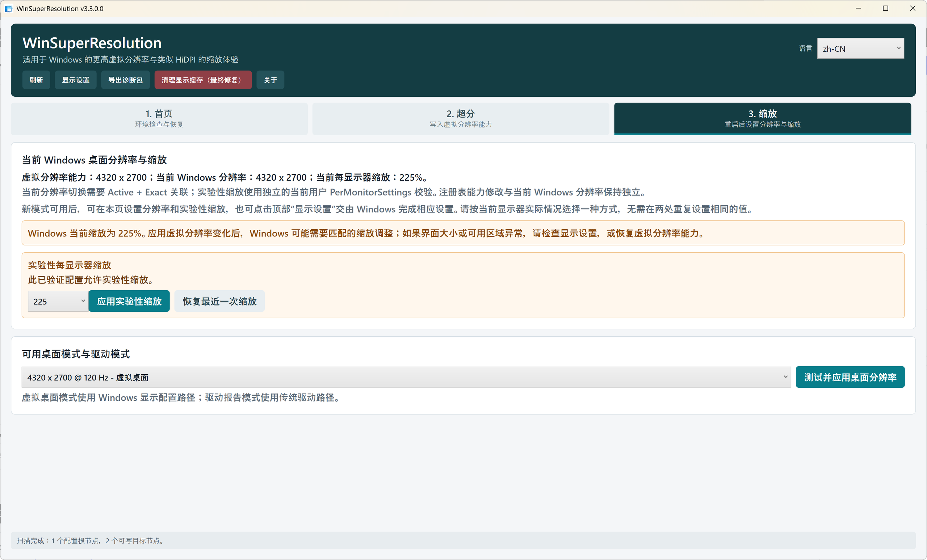Click the red 清理显示缓存（最终修复） button

[x=203, y=80]
